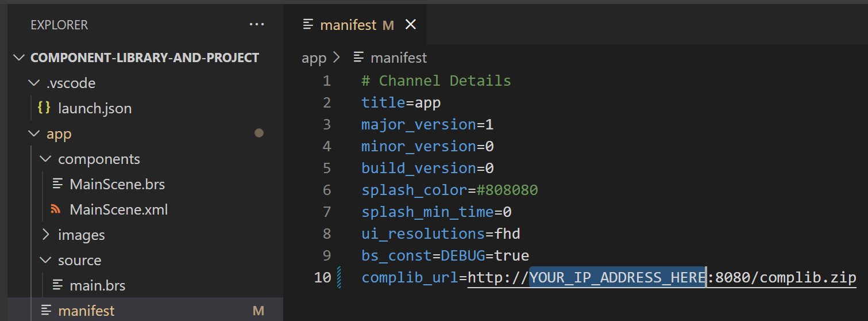Open main.brs file

pyautogui.click(x=98, y=285)
